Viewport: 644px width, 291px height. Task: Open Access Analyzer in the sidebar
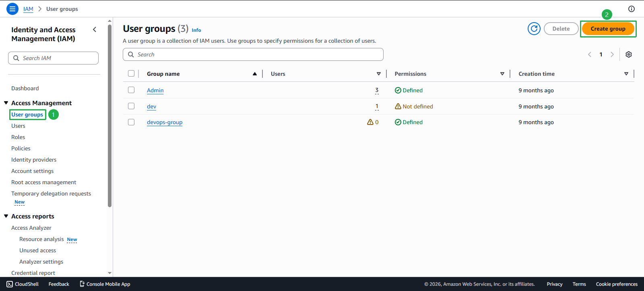click(31, 228)
